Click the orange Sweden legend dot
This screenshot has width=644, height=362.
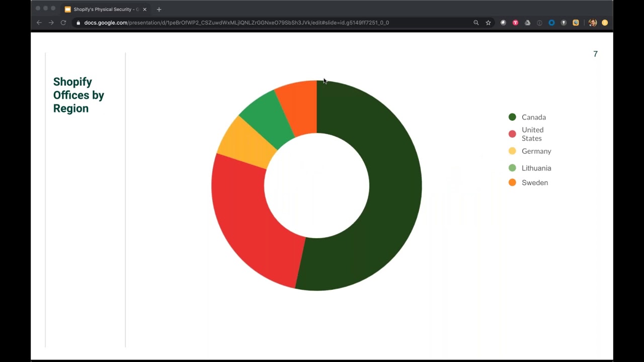click(512, 183)
